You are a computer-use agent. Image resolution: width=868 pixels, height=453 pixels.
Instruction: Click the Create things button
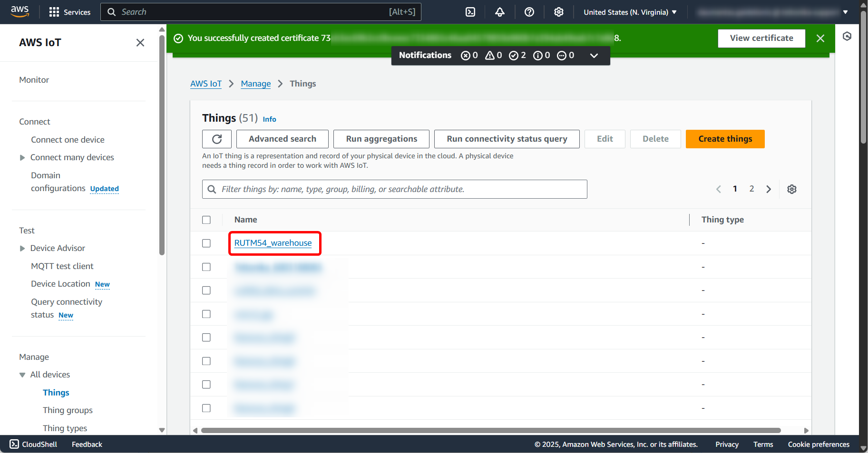725,139
